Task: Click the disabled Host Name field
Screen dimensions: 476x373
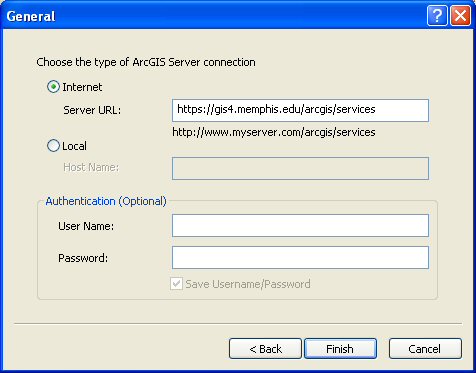Action: (x=300, y=168)
